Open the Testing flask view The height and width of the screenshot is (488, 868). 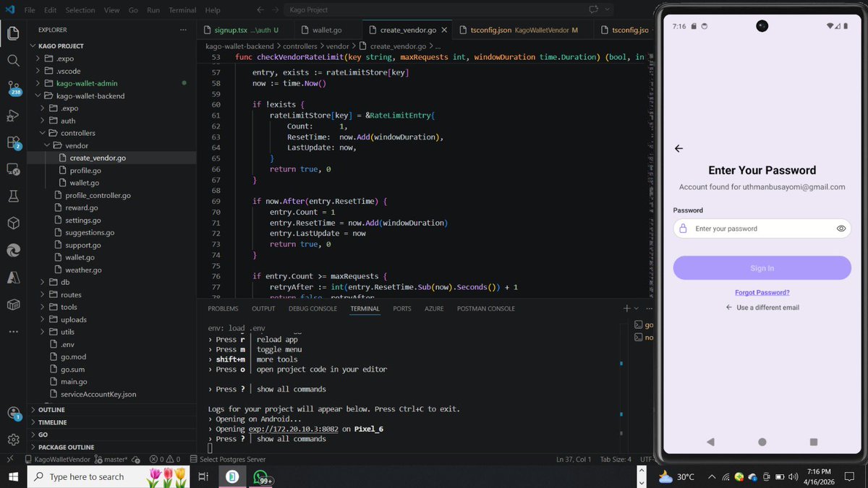click(x=13, y=196)
